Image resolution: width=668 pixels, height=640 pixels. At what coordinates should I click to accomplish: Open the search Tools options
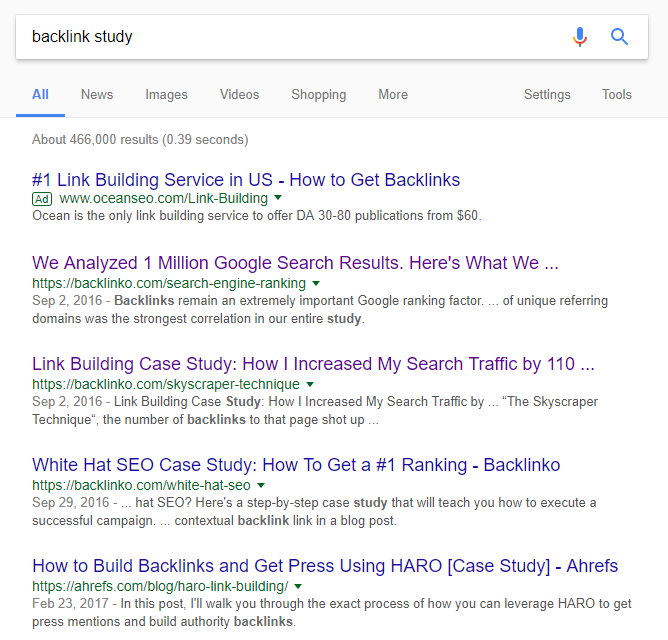616,95
